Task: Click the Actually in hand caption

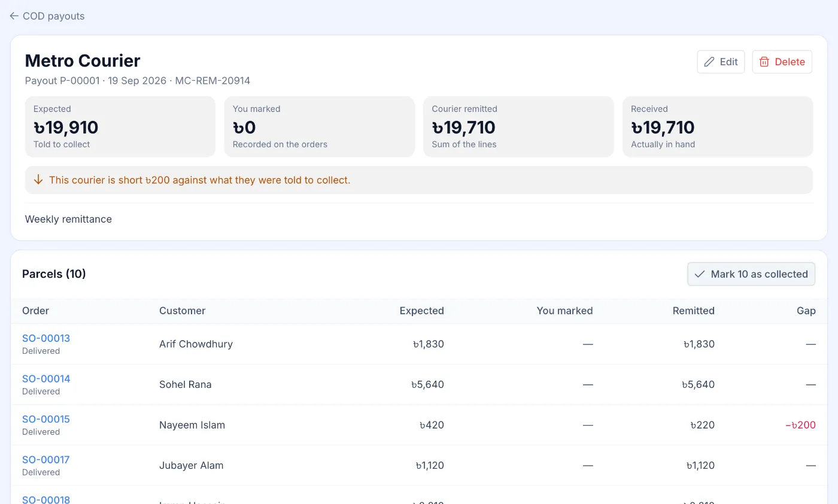Action: tap(663, 144)
